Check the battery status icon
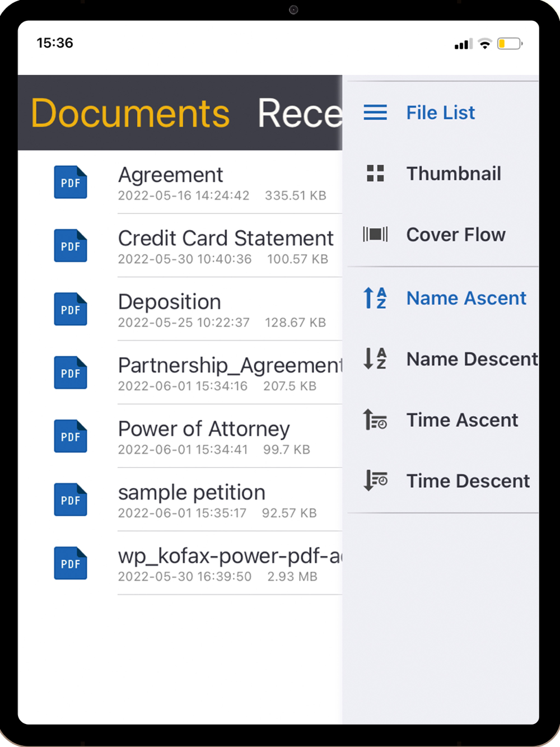 [510, 44]
